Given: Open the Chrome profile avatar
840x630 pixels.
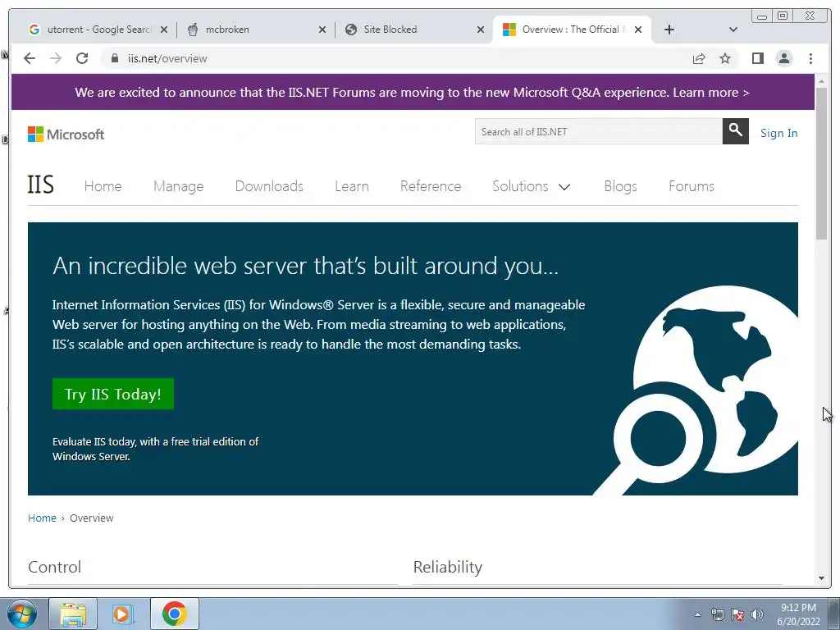Looking at the screenshot, I should coord(784,58).
